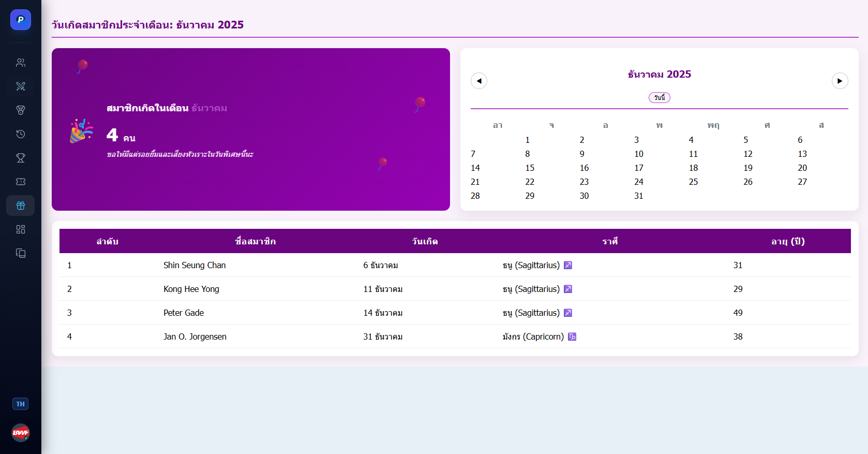Viewport: 868px width, 454px height.
Task: Click the history clock sidebar icon
Action: [21, 134]
